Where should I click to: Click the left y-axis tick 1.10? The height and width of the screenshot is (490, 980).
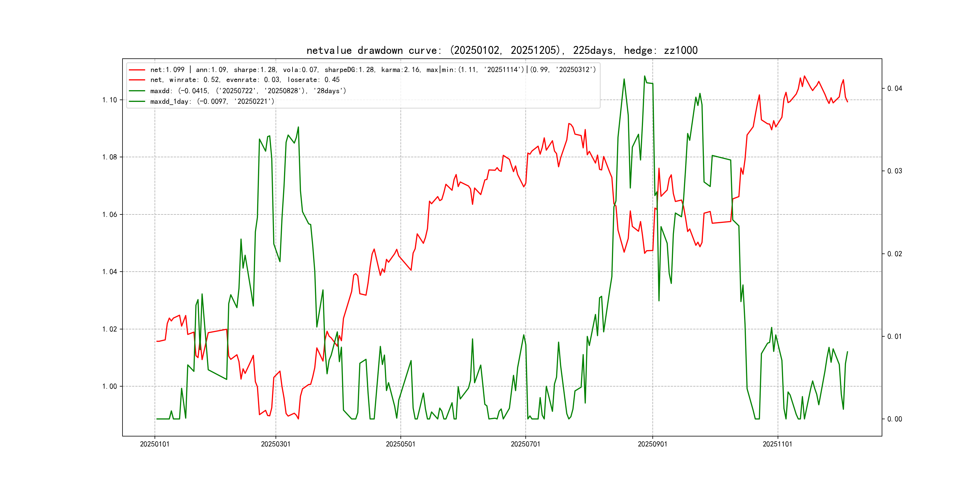[x=109, y=100]
